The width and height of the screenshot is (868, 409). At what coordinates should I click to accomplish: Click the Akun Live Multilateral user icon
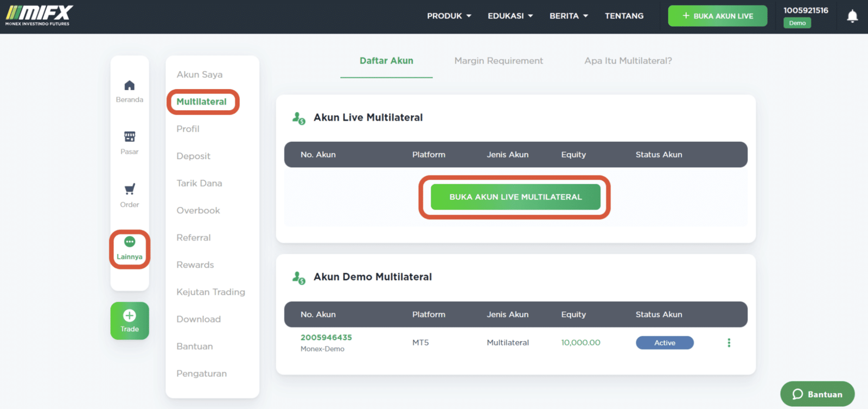tap(298, 118)
